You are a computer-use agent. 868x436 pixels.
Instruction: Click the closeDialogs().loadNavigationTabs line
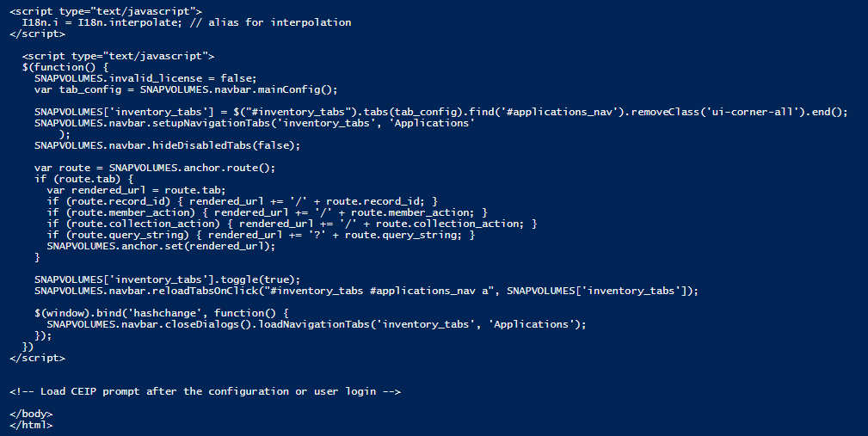(317, 324)
